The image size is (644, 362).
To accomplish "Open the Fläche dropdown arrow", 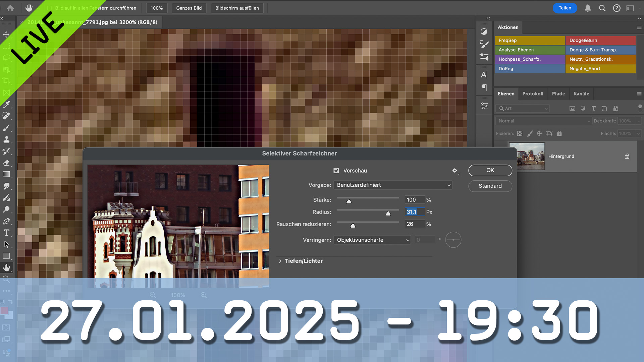I will [x=638, y=133].
